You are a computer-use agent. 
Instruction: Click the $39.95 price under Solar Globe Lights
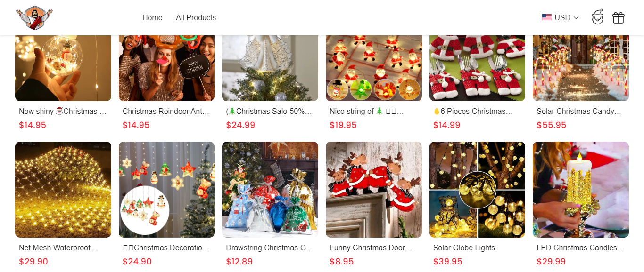pos(448,262)
